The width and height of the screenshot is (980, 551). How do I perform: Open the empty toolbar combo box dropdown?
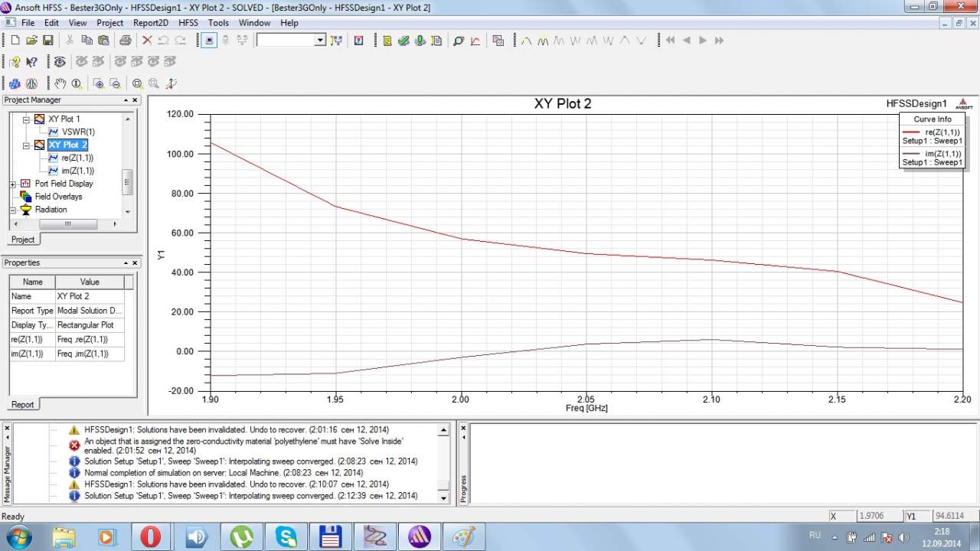pyautogui.click(x=320, y=41)
